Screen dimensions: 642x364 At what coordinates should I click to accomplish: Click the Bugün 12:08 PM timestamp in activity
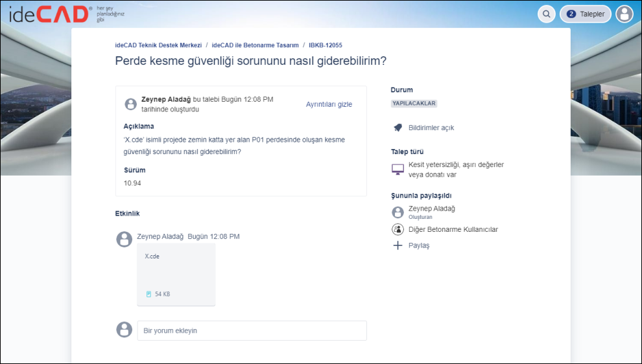pyautogui.click(x=213, y=236)
